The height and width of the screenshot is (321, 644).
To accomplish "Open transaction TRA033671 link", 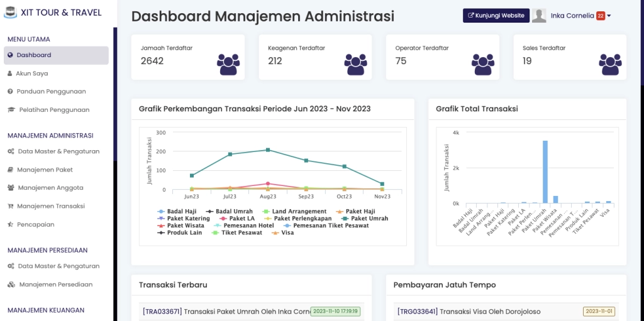I will point(162,311).
